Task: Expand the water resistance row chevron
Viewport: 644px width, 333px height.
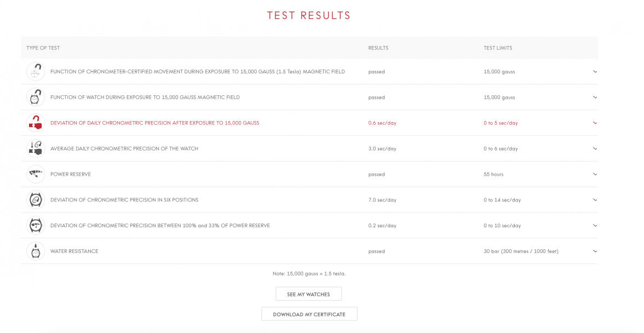Action: pyautogui.click(x=595, y=251)
